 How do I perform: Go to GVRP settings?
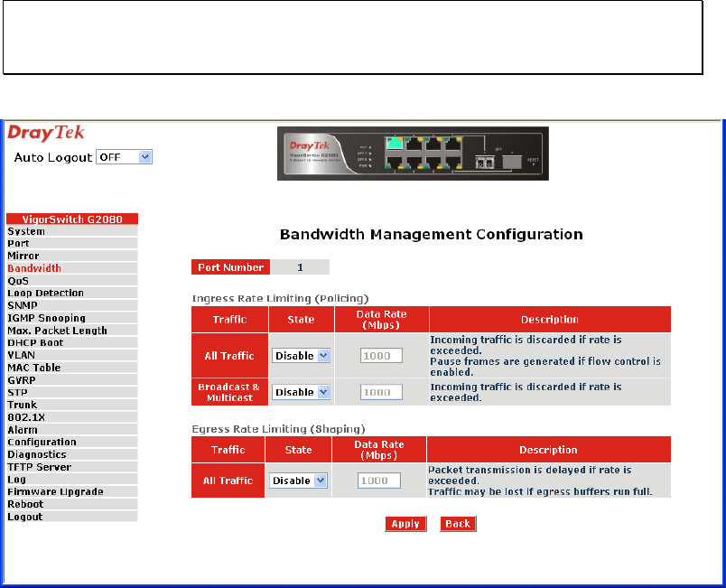71,380
